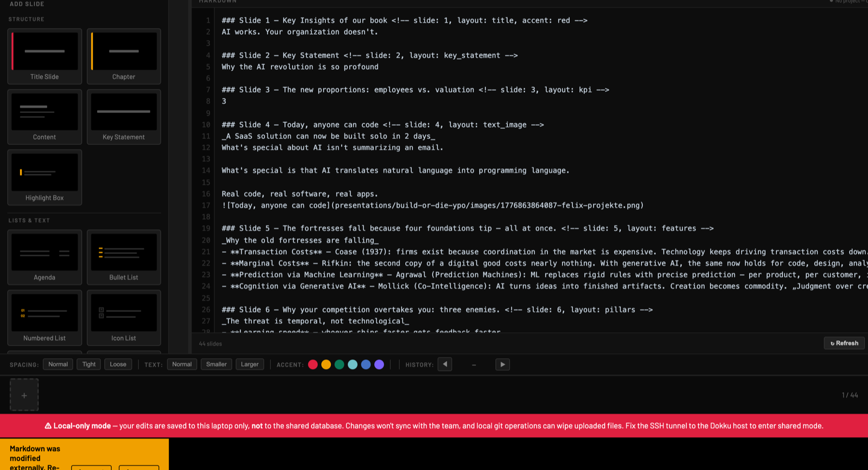Insert the Highlight Box layout
The image size is (868, 470).
(x=44, y=177)
